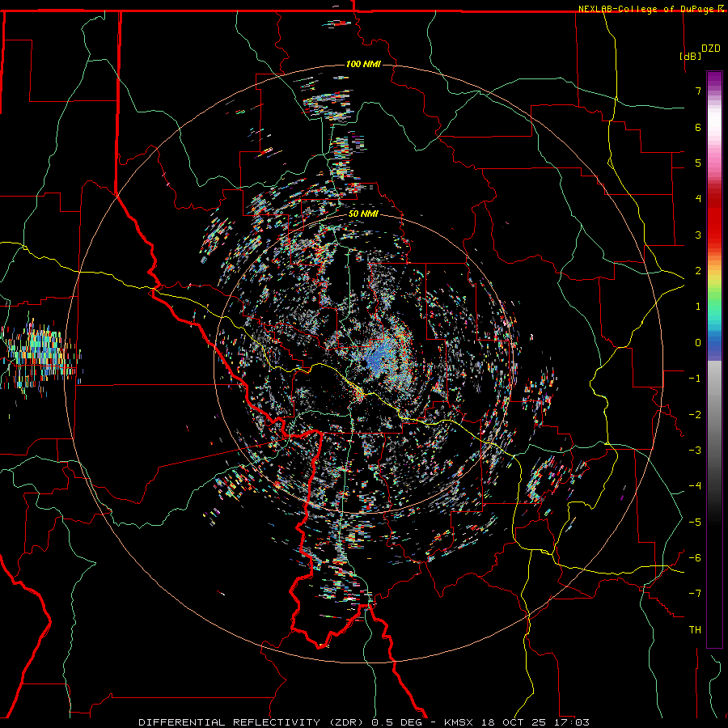Click the -7 value on the legend

(695, 594)
